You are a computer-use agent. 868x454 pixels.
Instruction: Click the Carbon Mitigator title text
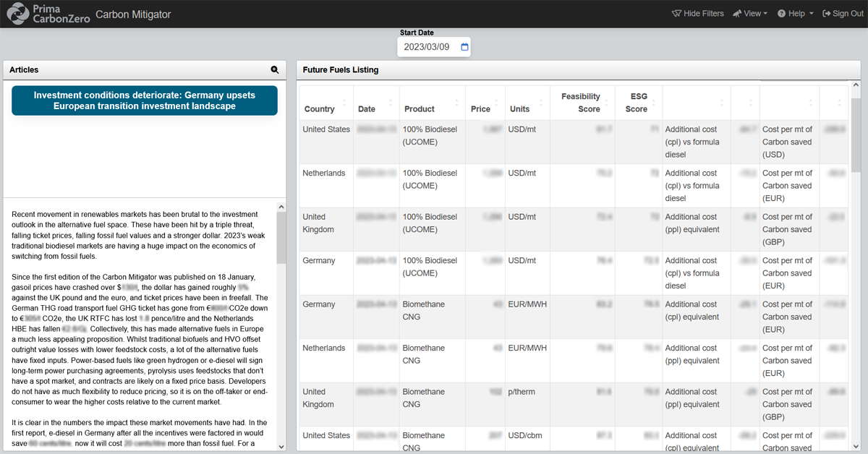click(135, 13)
